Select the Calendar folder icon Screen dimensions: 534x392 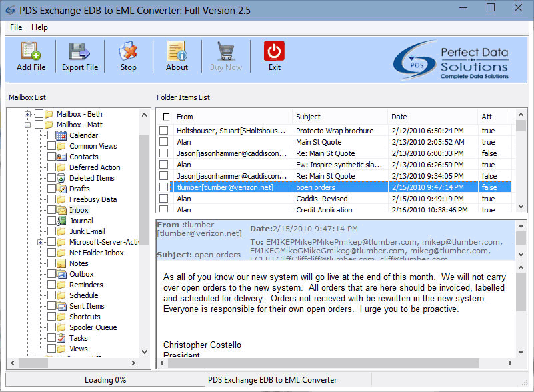coord(61,135)
